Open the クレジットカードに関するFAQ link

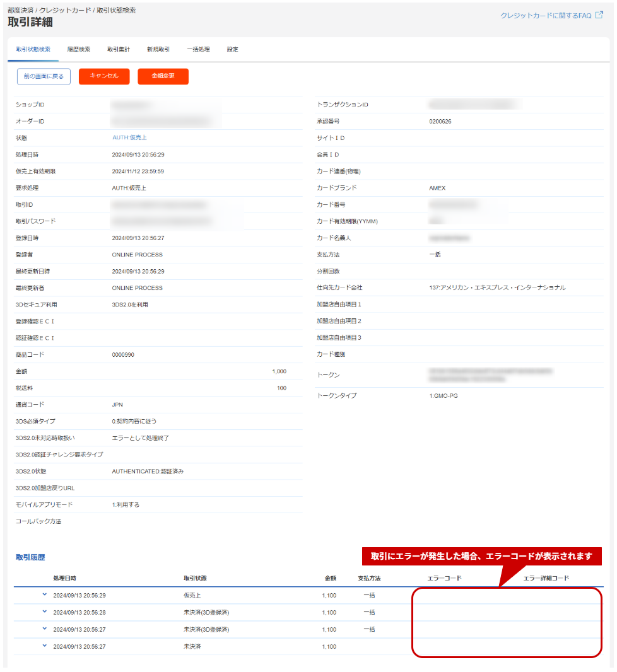point(546,16)
